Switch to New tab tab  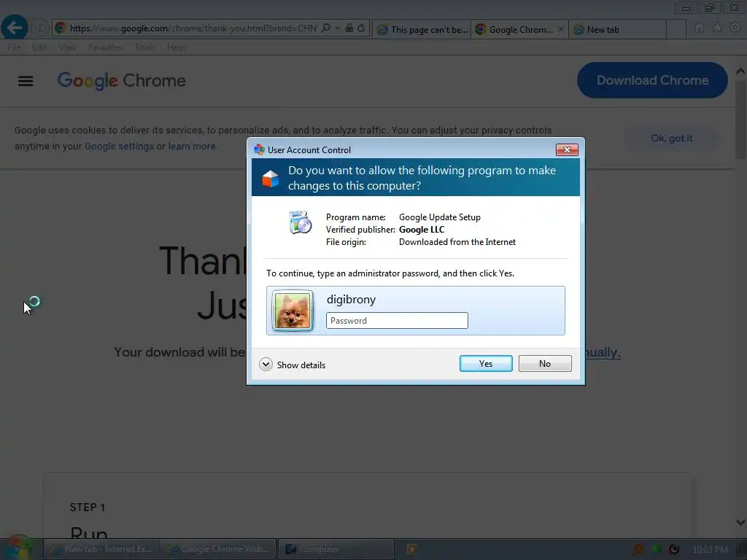[x=617, y=29]
